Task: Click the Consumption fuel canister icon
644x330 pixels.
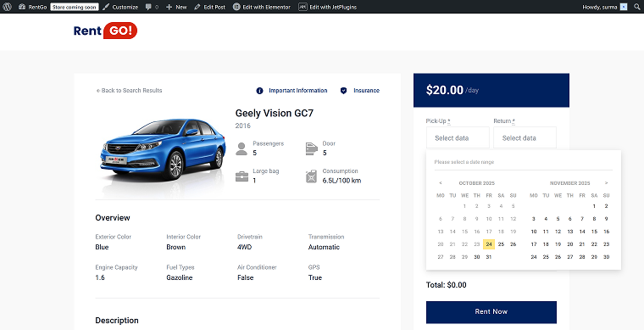Action: [311, 176]
